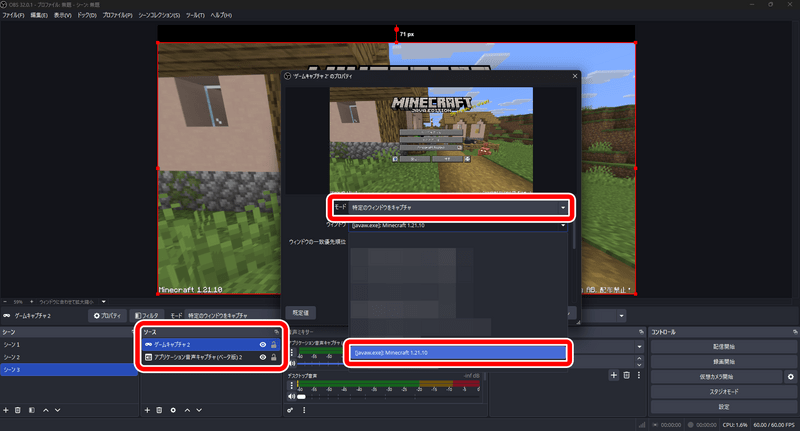Toggle lock on アプリケーション音声キャプチャ source
The image size is (800, 431).
pos(274,358)
